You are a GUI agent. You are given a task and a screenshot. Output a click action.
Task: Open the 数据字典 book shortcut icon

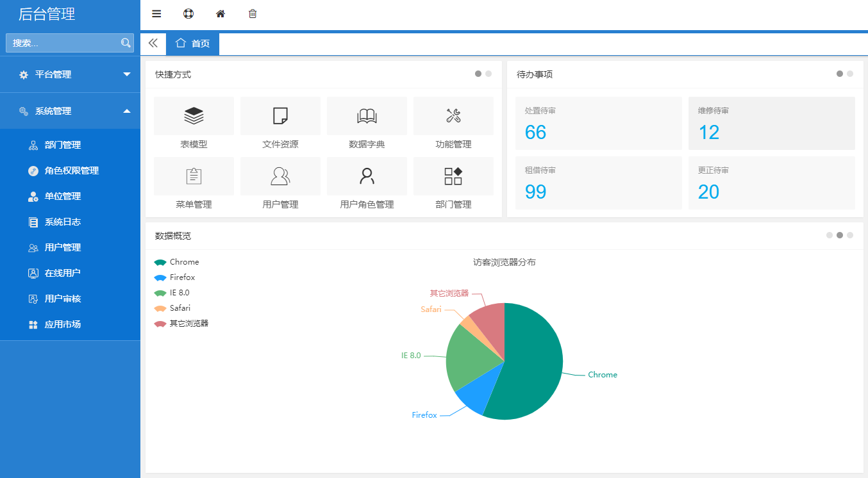367,116
